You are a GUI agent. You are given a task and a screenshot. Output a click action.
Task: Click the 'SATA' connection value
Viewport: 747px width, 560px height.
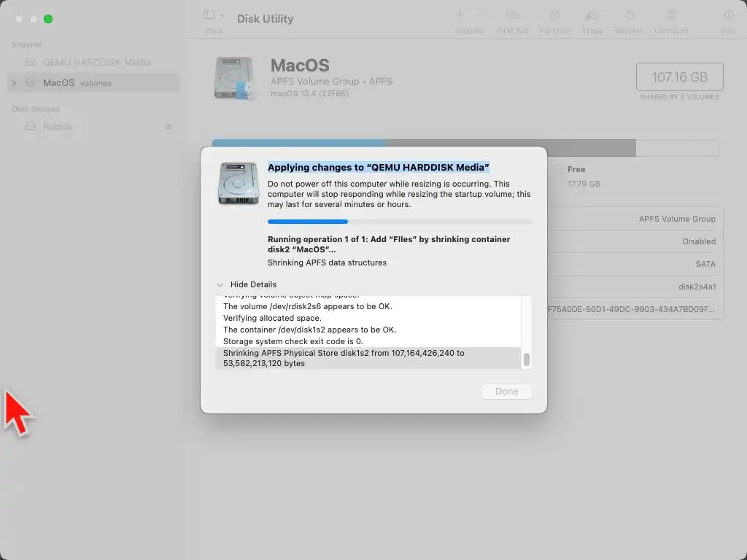(705, 264)
